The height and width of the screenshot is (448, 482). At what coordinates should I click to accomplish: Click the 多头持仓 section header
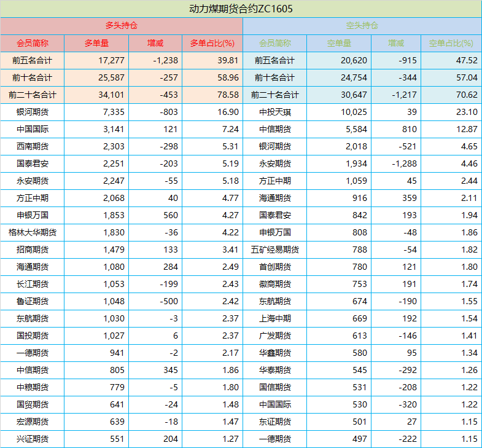click(x=122, y=26)
